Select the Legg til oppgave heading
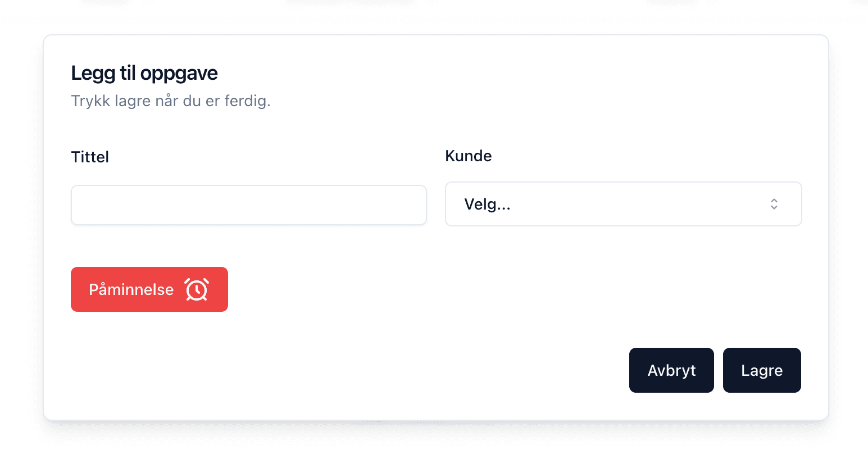The image size is (868, 468). click(144, 72)
